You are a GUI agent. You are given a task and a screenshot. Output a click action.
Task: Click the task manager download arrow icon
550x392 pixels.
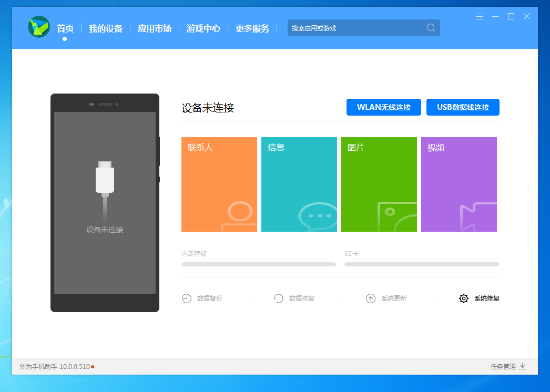[522, 366]
